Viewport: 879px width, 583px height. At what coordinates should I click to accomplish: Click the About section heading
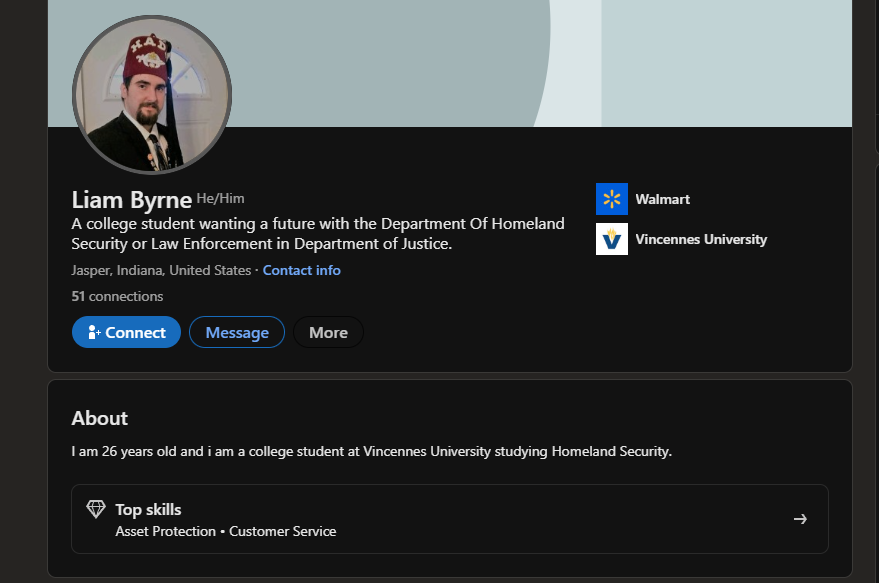(x=100, y=418)
